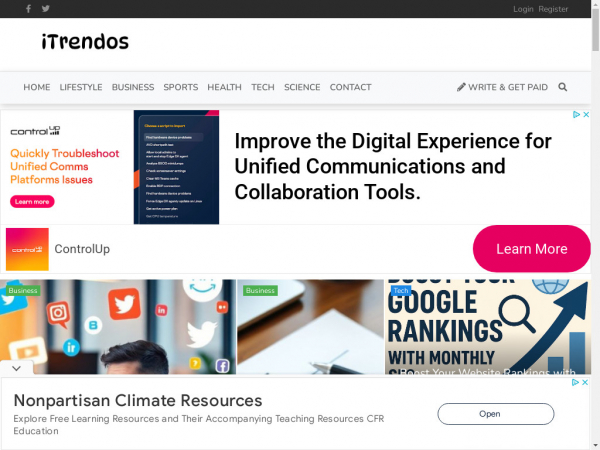Open the BUSINESS menu item
This screenshot has height=450, width=600.
click(x=133, y=87)
